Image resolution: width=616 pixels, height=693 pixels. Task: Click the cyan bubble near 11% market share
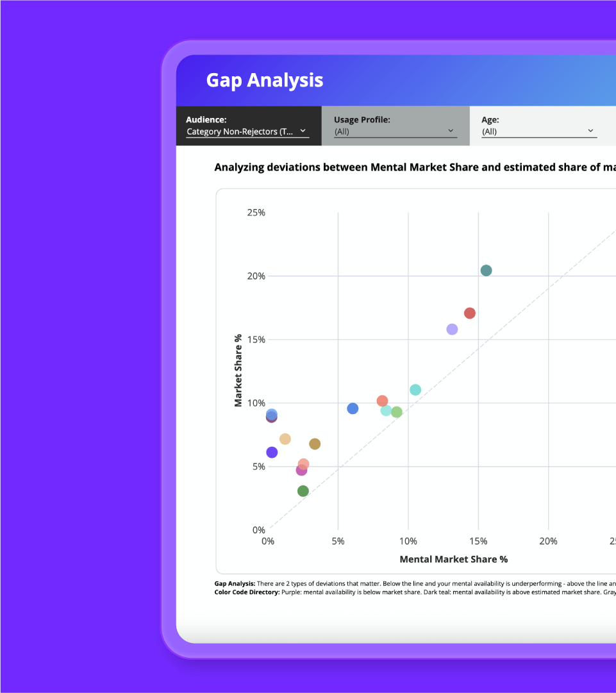415,389
